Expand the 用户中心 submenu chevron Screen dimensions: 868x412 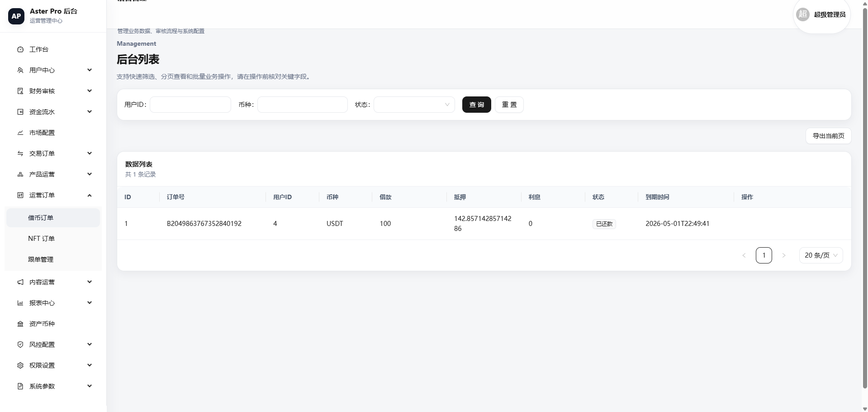[x=90, y=70]
